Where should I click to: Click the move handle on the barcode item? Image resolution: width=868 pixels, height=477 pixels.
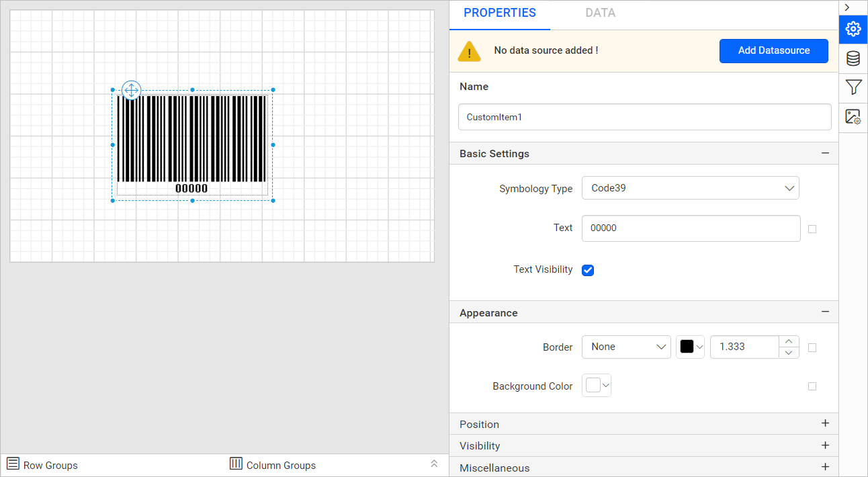point(131,89)
